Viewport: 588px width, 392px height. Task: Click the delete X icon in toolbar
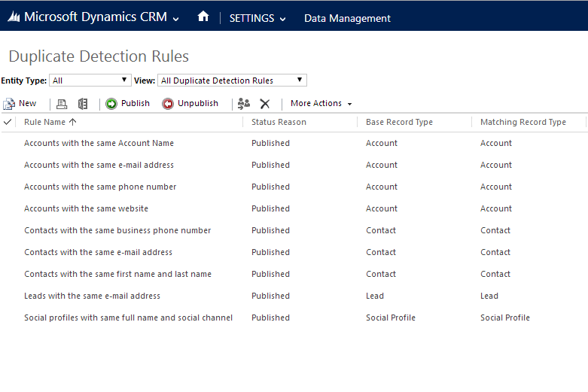pyautogui.click(x=264, y=104)
